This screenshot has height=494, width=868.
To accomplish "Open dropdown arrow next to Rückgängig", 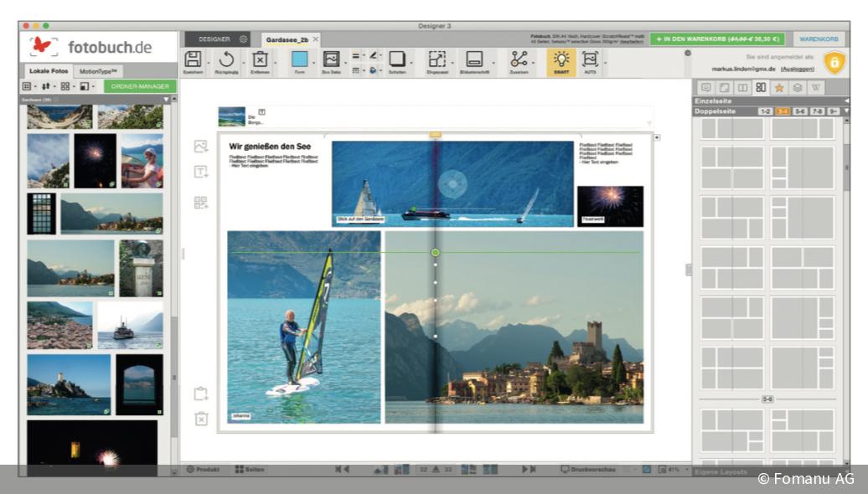I will (x=242, y=63).
